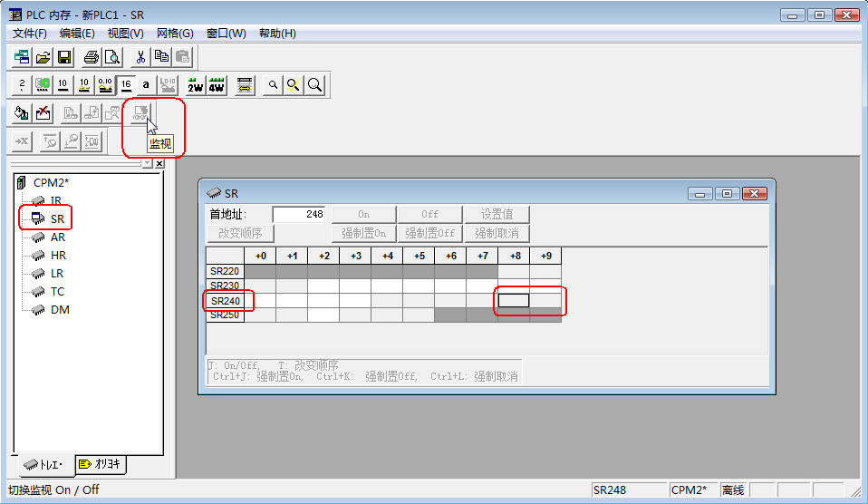This screenshot has height=504, width=868.
Task: Click the Print toolbar icon
Action: pos(91,57)
